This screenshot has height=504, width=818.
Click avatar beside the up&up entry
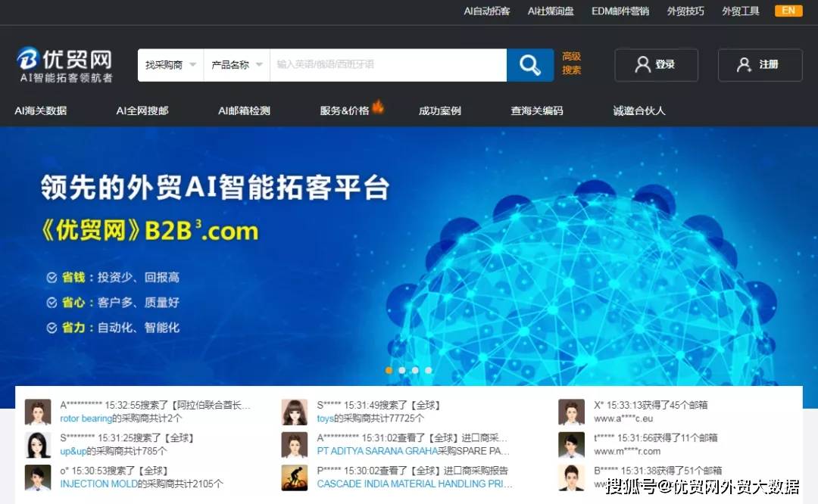[x=38, y=444]
